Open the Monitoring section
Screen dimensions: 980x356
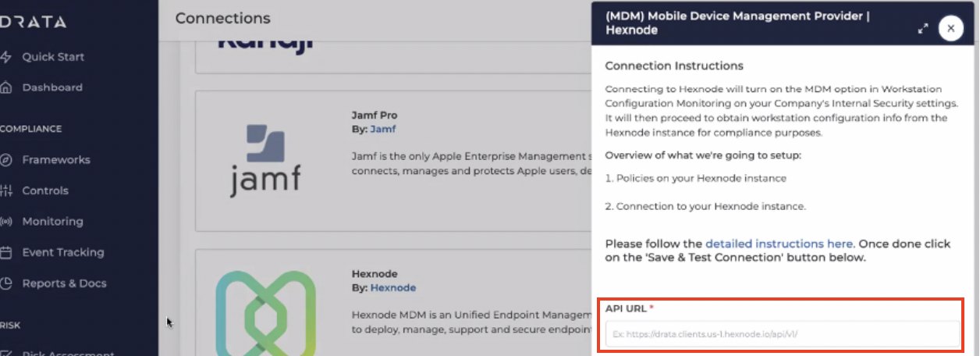(52, 222)
